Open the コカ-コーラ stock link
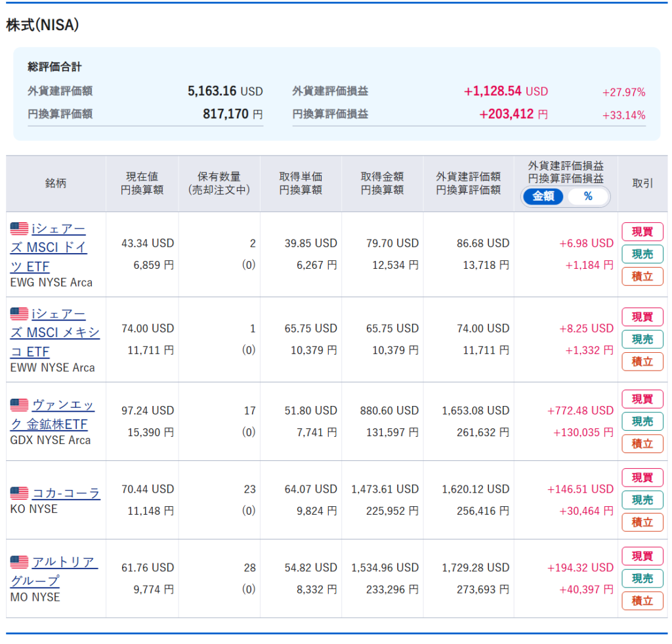 tap(66, 493)
